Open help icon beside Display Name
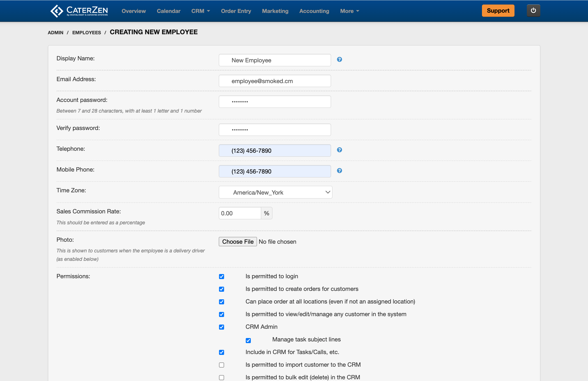The height and width of the screenshot is (381, 588). (339, 60)
